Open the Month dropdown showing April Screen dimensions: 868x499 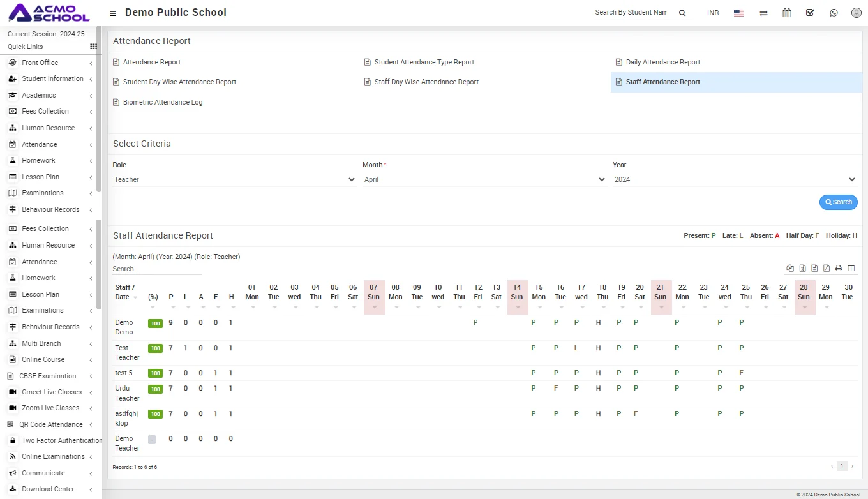(x=484, y=180)
